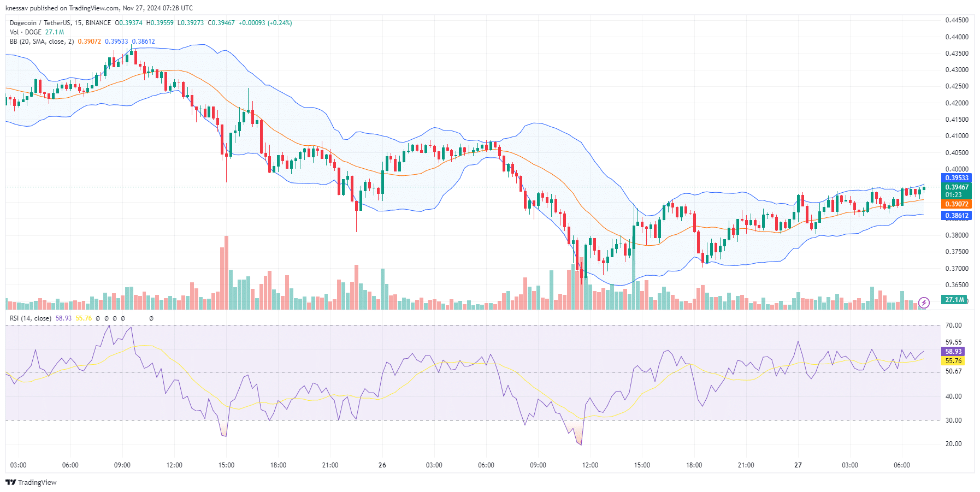Open the TradingView logo at bottom
Screen dimensions: 980x492
coord(31,482)
